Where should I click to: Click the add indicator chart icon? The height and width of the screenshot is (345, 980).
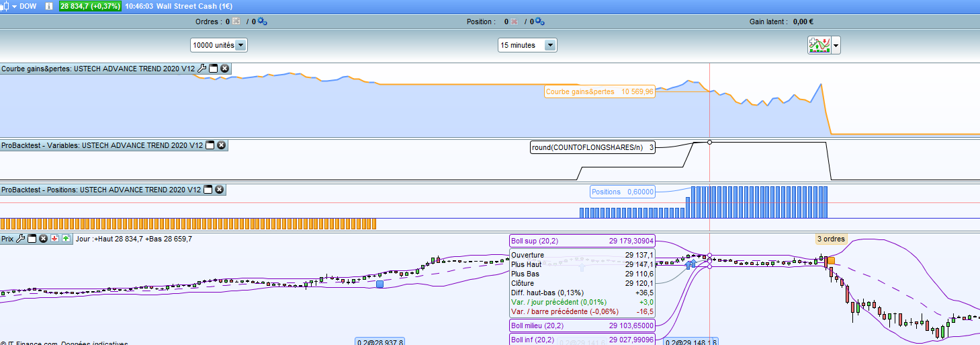pos(819,45)
